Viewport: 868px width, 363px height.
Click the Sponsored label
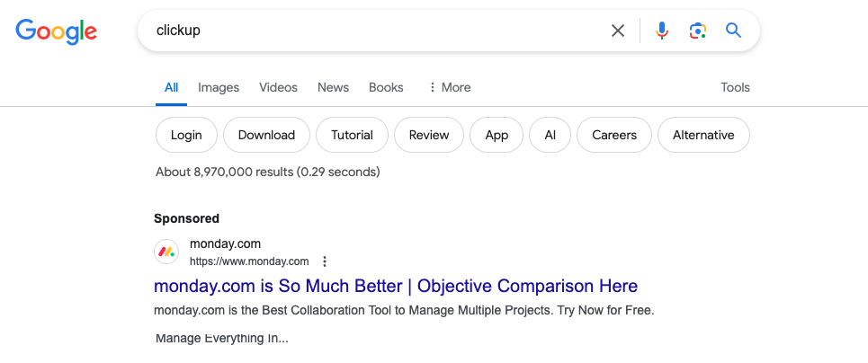[x=186, y=218]
